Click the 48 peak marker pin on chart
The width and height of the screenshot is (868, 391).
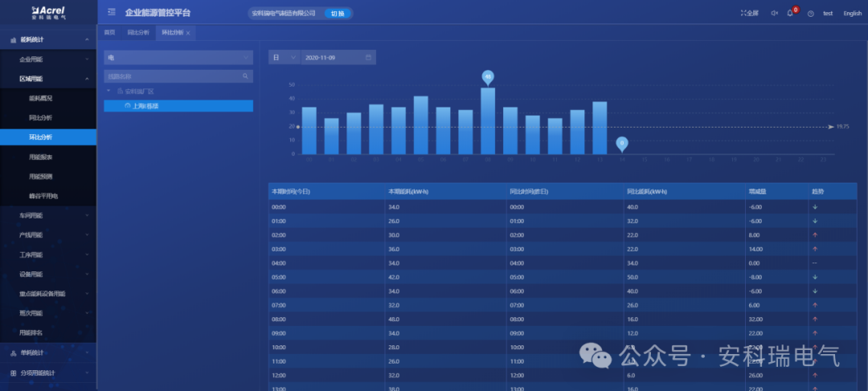click(x=488, y=77)
